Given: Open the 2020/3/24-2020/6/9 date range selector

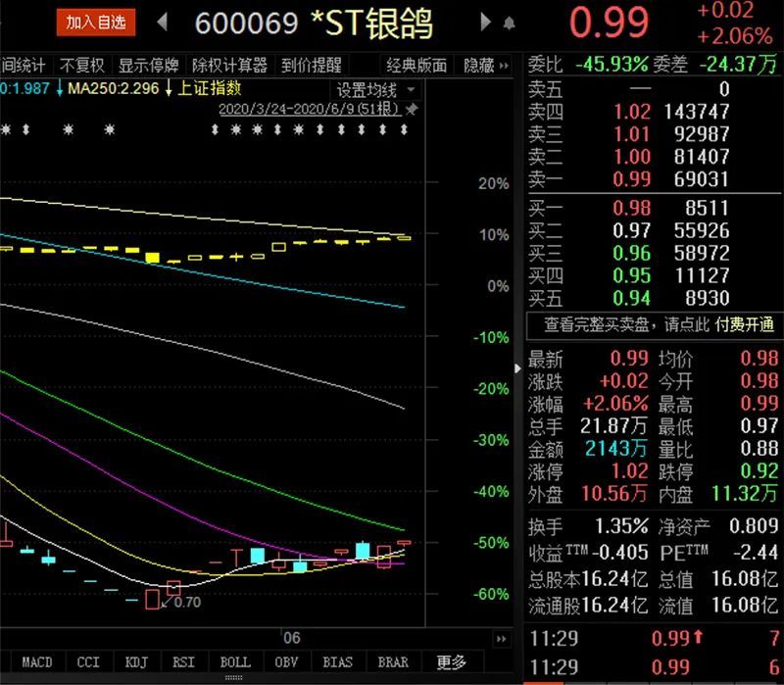Looking at the screenshot, I should tap(311, 110).
